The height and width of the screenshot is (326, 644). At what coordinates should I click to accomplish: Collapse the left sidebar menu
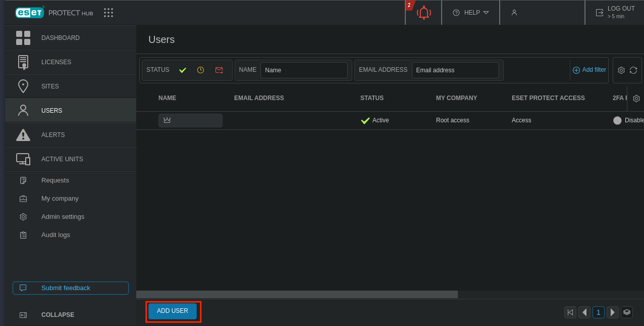(x=58, y=315)
